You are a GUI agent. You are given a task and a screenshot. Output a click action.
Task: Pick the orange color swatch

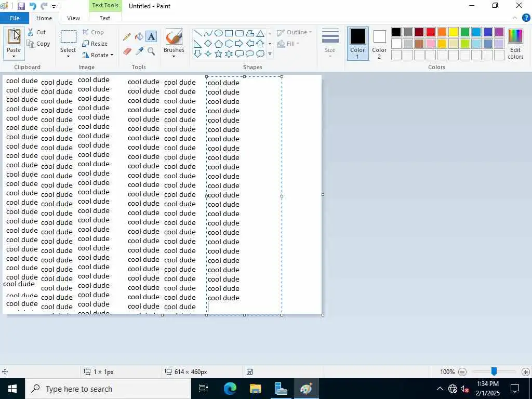coord(442,32)
